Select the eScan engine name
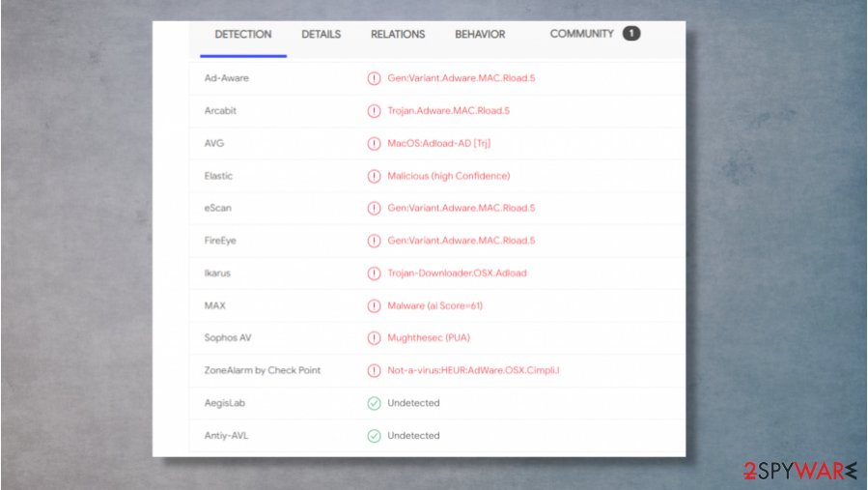Viewport: 868px width, 490px height. (x=218, y=209)
